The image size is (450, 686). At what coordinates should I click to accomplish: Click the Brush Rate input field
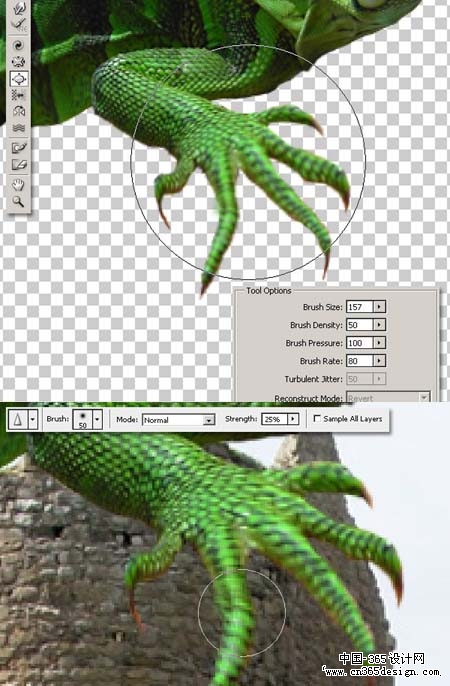360,360
